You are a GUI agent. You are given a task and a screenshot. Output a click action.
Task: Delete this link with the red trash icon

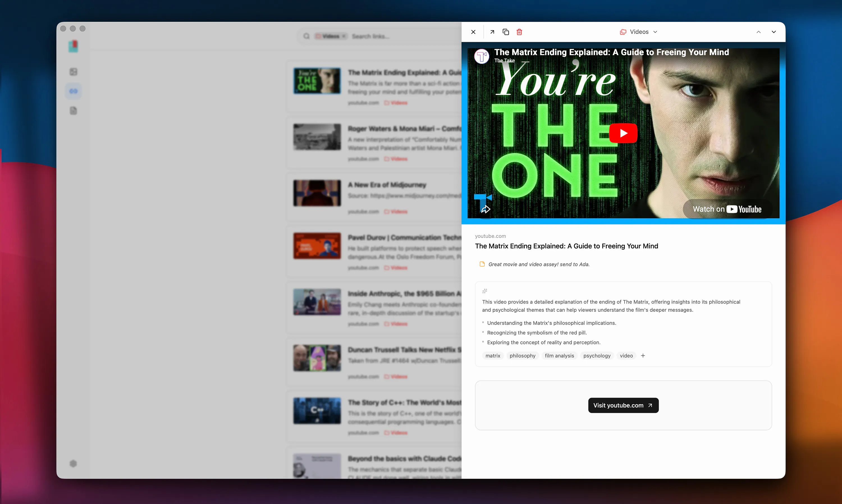point(519,32)
